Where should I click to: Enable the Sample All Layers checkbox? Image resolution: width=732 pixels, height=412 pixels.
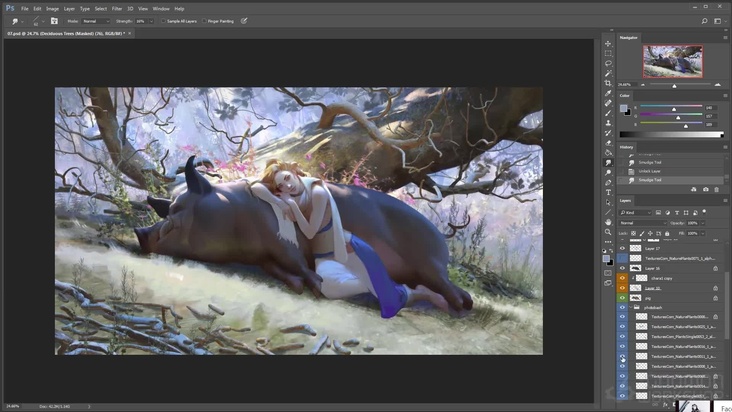163,20
